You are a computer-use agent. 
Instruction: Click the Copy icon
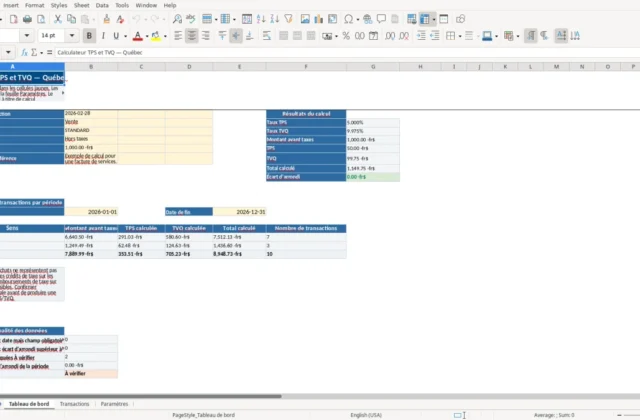pos(71,19)
